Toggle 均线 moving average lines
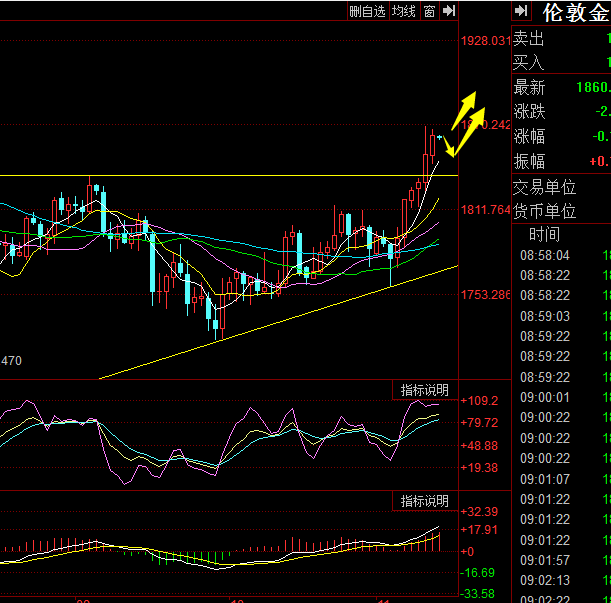The height and width of the screenshot is (603, 611). [x=403, y=11]
